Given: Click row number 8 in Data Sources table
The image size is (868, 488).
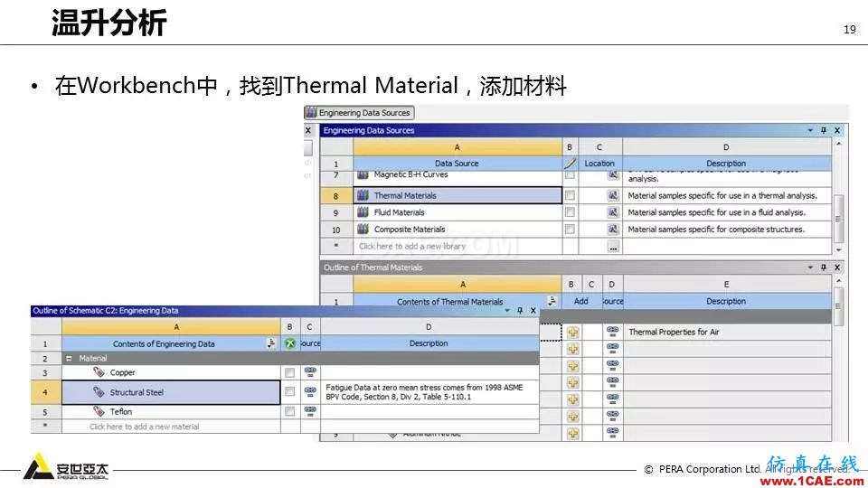Looking at the screenshot, I should [x=336, y=196].
